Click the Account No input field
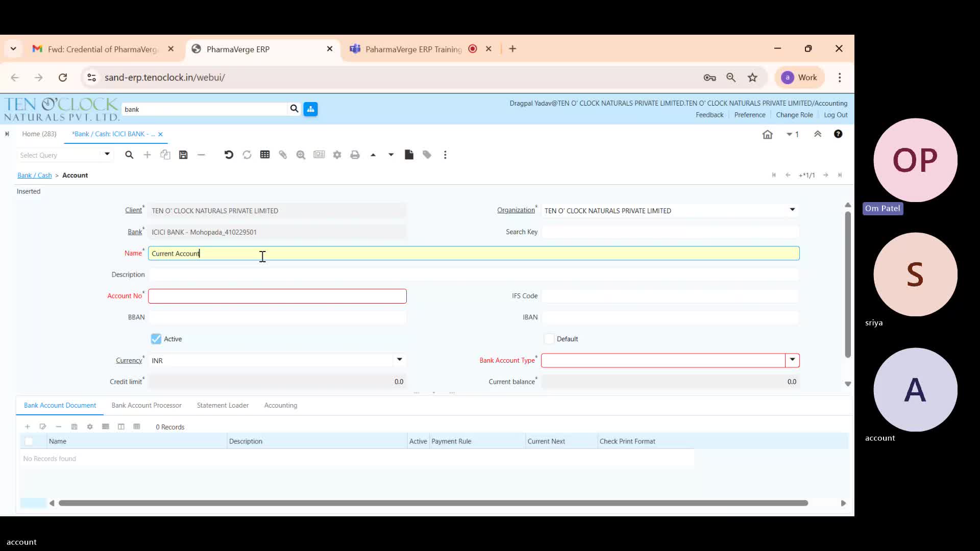Viewport: 980px width, 551px height. (277, 296)
